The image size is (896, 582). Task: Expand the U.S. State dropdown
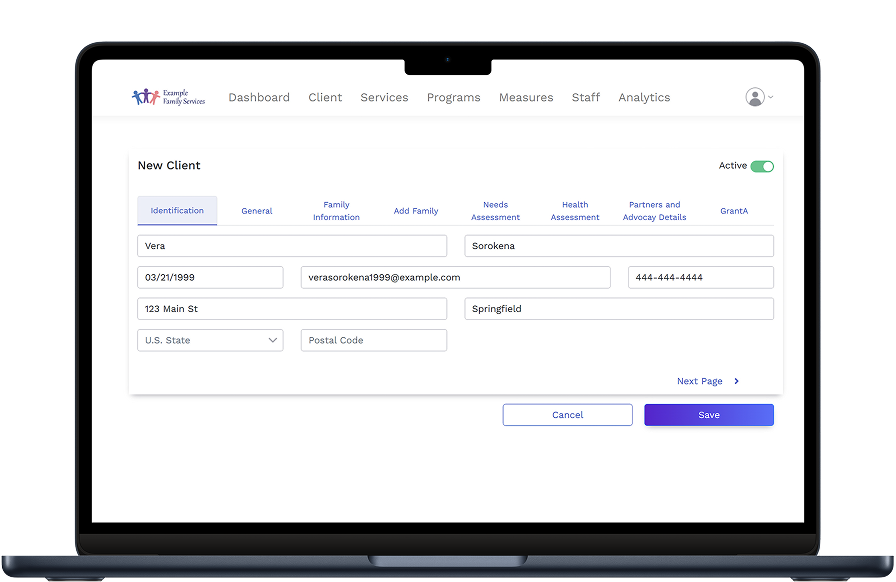coord(210,340)
